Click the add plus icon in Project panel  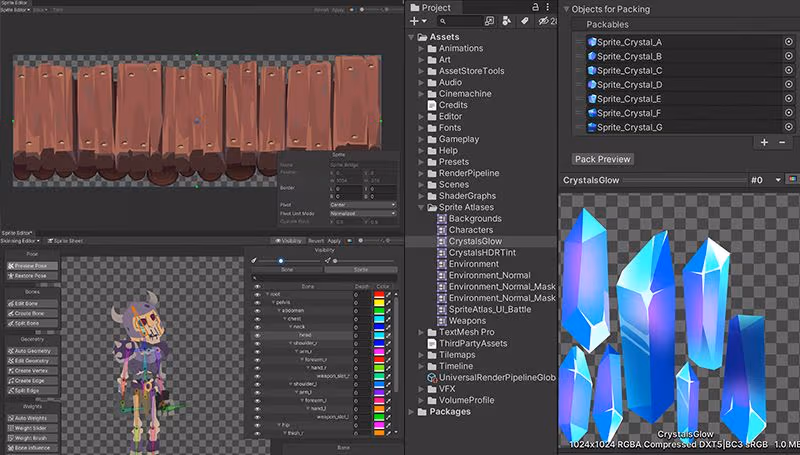[x=415, y=21]
